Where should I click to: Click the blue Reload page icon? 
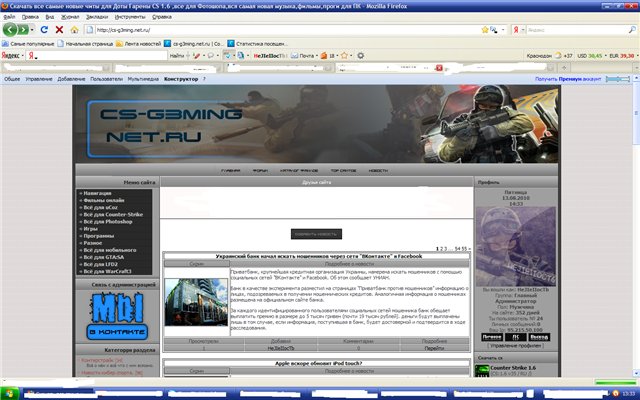tap(44, 30)
